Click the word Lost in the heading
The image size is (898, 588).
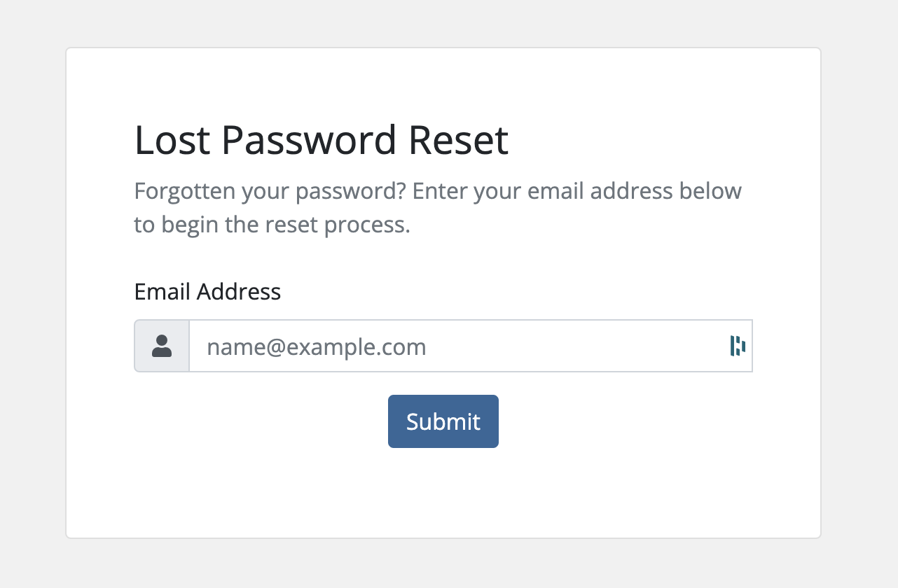click(x=172, y=140)
